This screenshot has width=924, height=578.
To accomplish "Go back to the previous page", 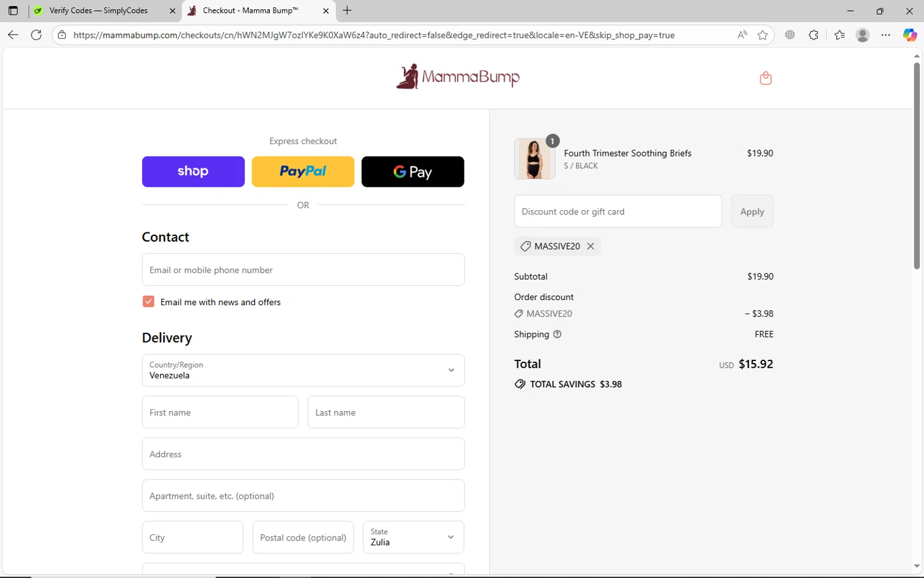I will click(x=13, y=35).
